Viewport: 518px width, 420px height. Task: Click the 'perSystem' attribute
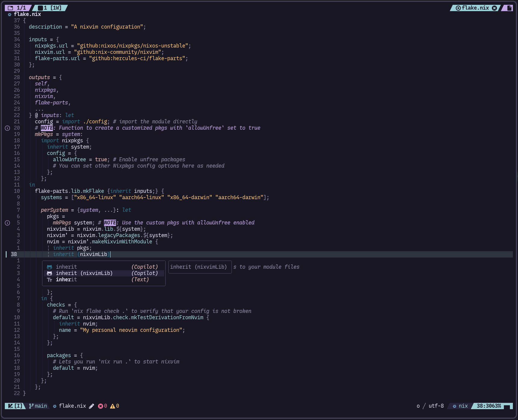(54, 210)
